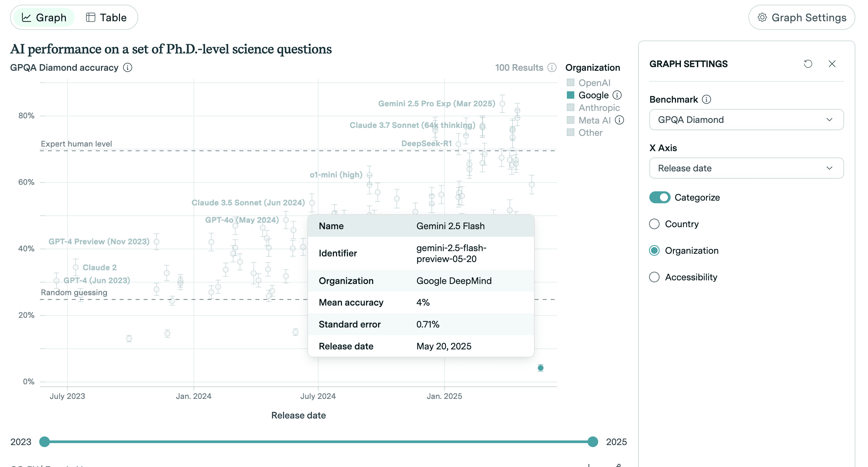Click the highlighted Gemini 2.5 Flash data point

540,368
